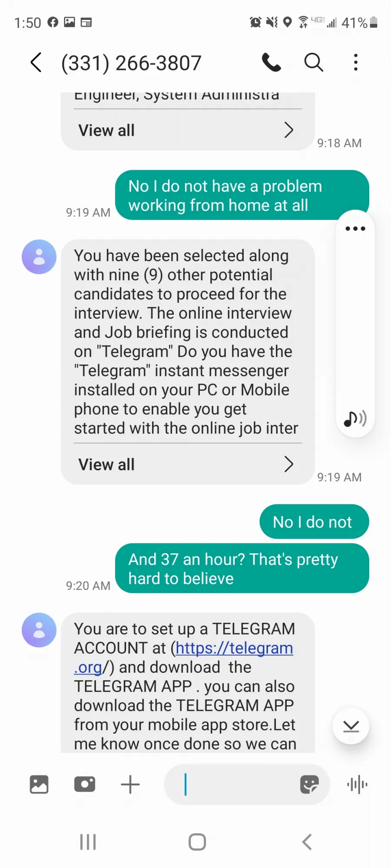Tap the Android home button
Screen dimensions: 391x868
click(197, 842)
